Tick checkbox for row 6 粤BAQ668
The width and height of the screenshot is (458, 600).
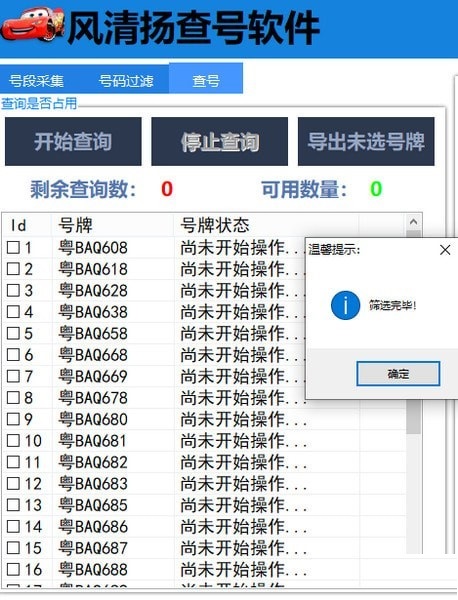(13, 355)
